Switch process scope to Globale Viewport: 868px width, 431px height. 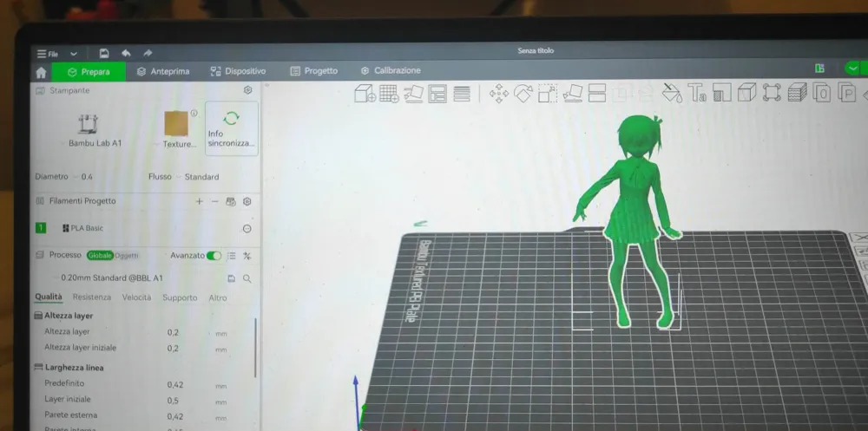click(x=100, y=255)
